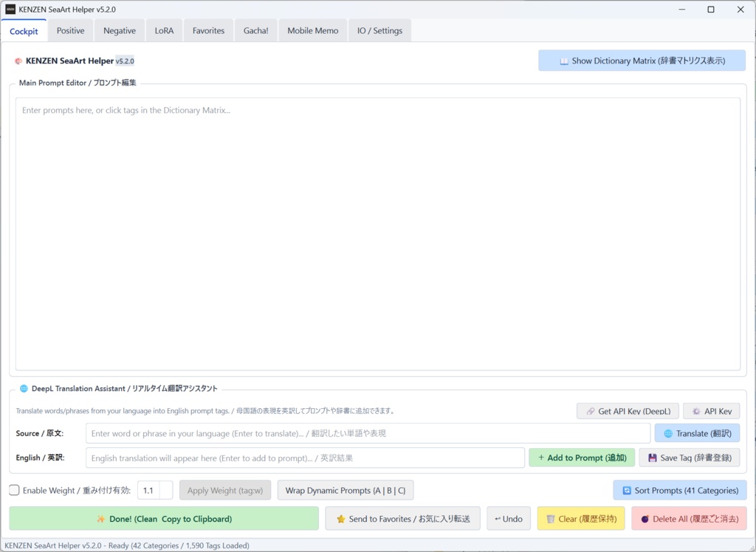
Task: Enable the Weight checkbox
Action: click(x=15, y=490)
